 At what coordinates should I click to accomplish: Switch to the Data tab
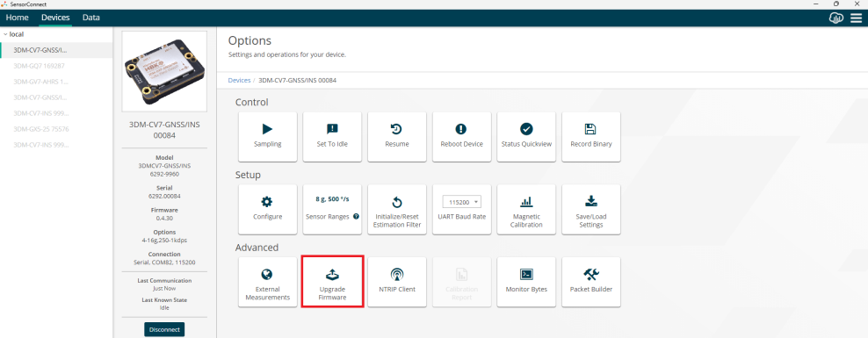click(90, 18)
